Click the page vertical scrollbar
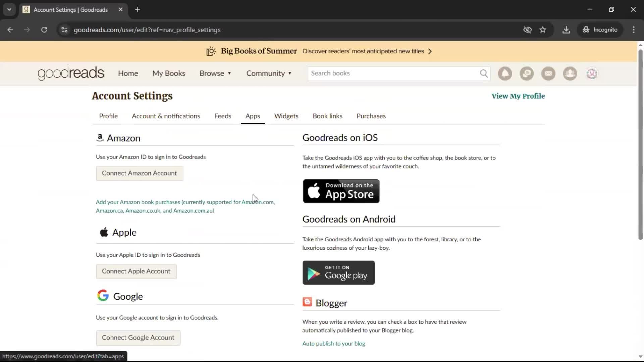 coord(640,144)
